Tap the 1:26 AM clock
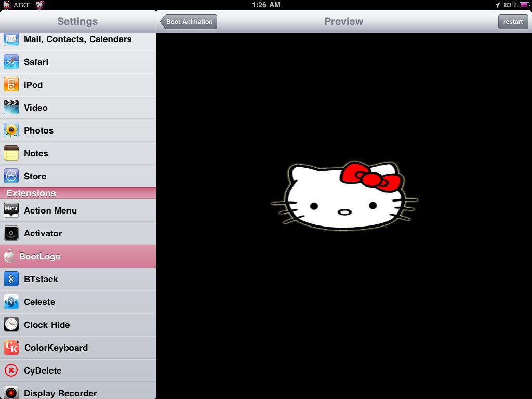Screen dimensions: 532x399 266,5
